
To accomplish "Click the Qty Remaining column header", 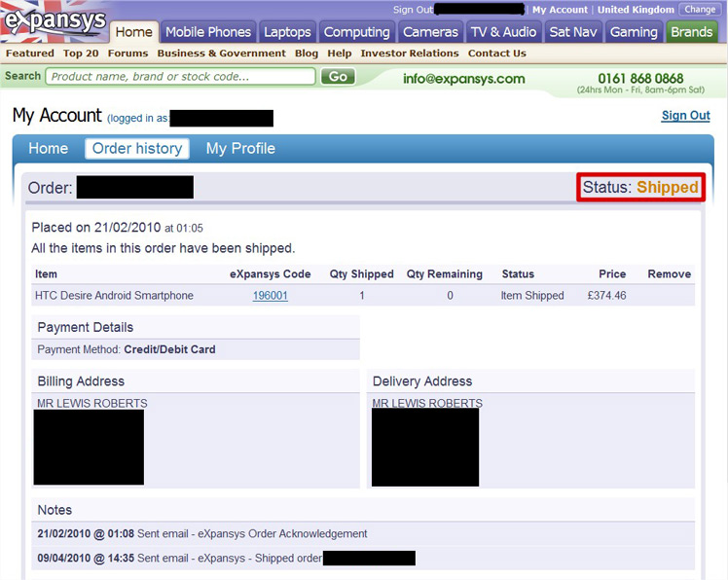I will (445, 274).
